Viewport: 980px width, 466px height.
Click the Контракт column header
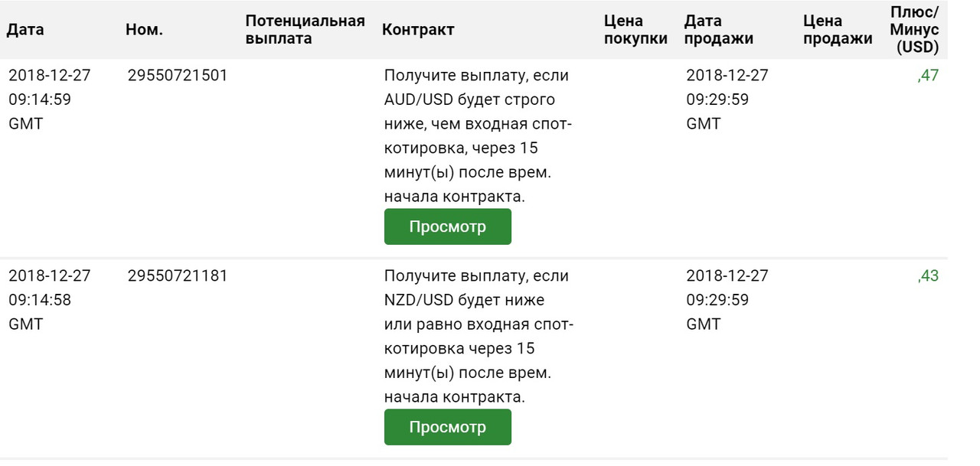coord(418,30)
